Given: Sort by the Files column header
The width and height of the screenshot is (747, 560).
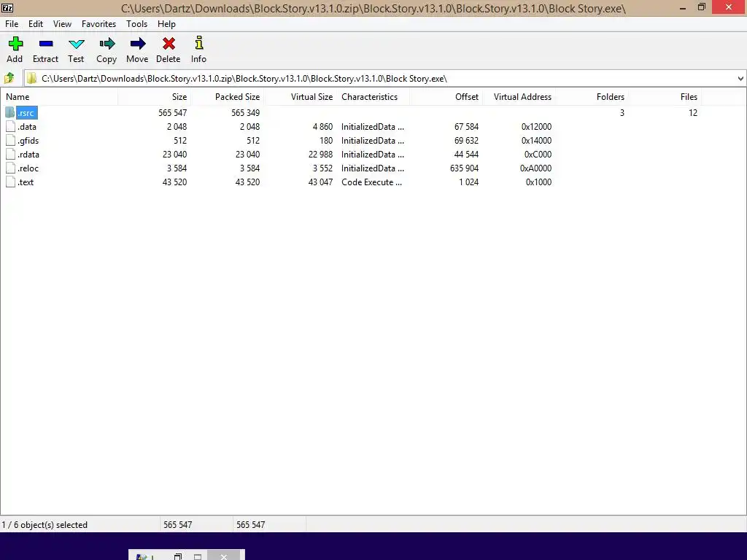Looking at the screenshot, I should (665, 97).
